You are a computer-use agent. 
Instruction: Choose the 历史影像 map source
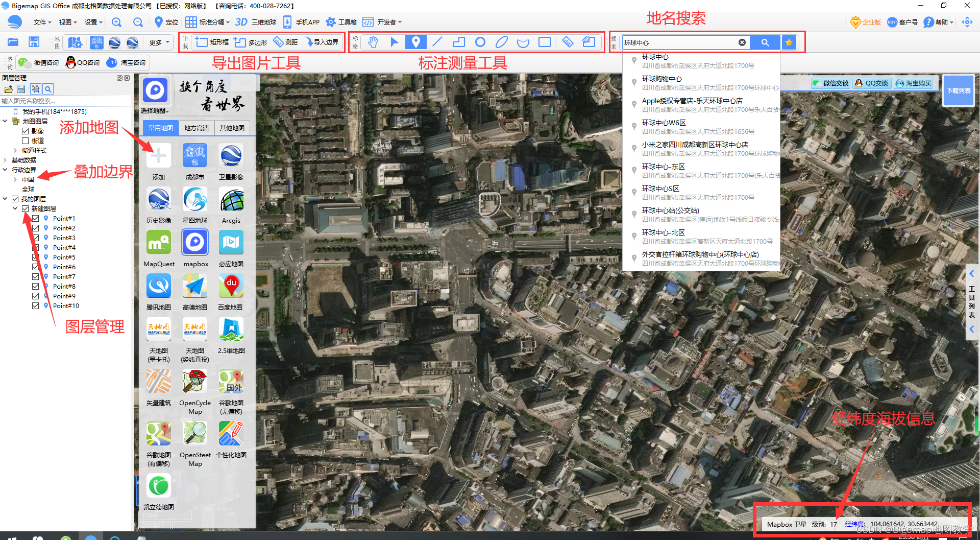pos(159,205)
